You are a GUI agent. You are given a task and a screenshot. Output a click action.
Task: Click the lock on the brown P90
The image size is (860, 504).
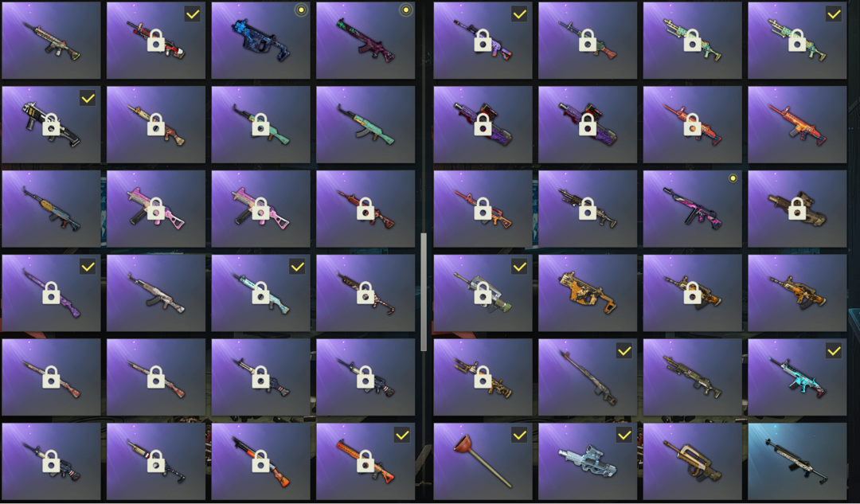(x=797, y=209)
